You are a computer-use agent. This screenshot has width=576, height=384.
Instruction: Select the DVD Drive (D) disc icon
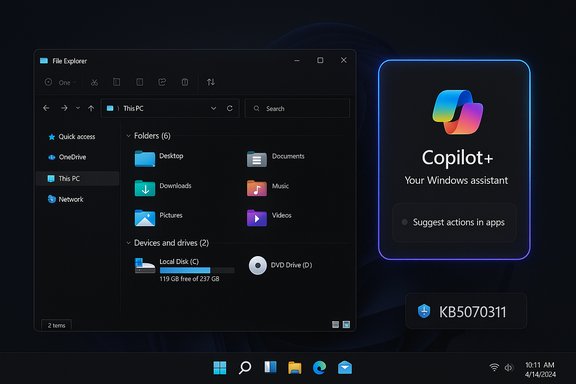coord(258,265)
